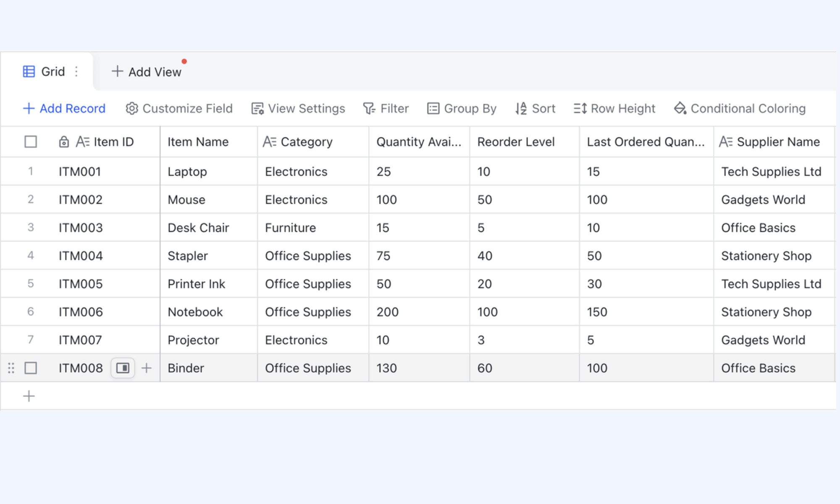Open the Row Height options
Screen dimensions: 840x504
[614, 109]
